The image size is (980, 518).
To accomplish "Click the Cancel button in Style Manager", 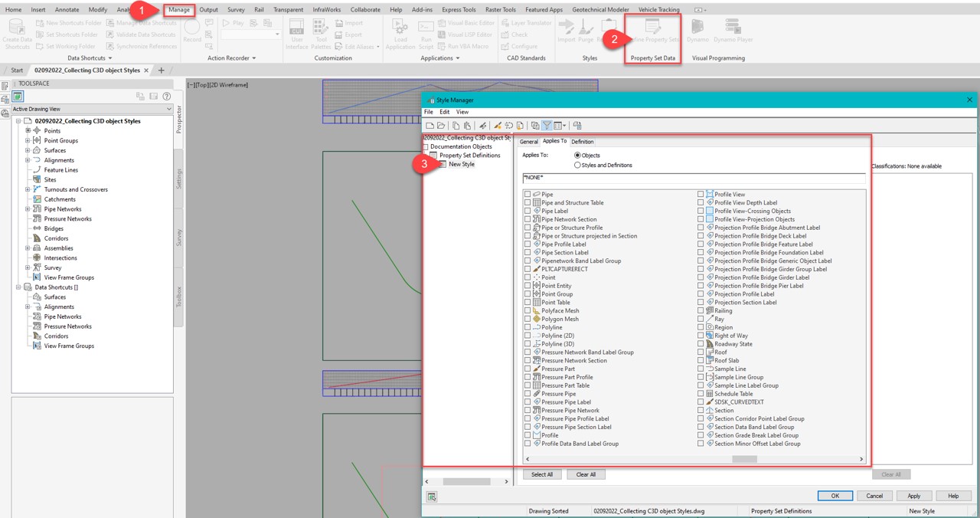I will coord(874,496).
